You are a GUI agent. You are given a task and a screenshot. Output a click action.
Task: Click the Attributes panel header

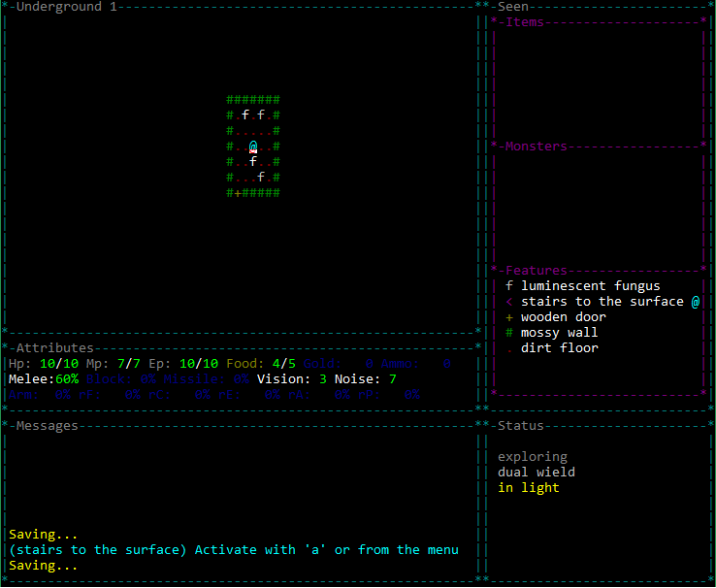tap(54, 348)
